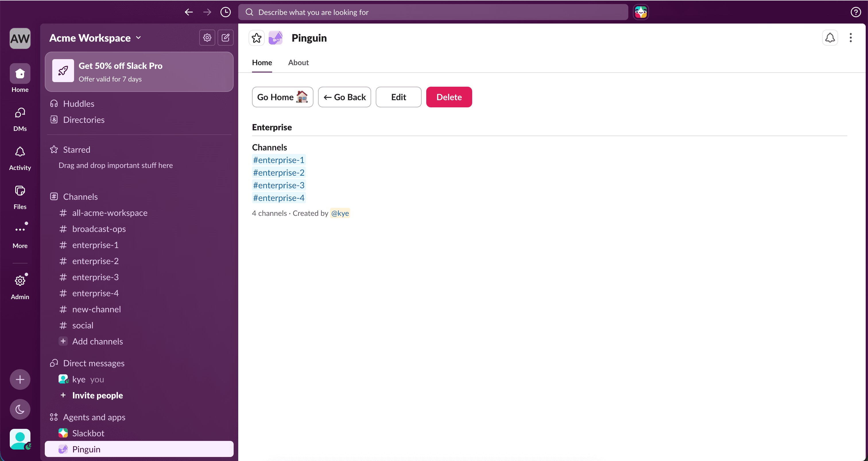The image size is (868, 461).
Task: Open the #enterprise-2 channel link
Action: (279, 173)
